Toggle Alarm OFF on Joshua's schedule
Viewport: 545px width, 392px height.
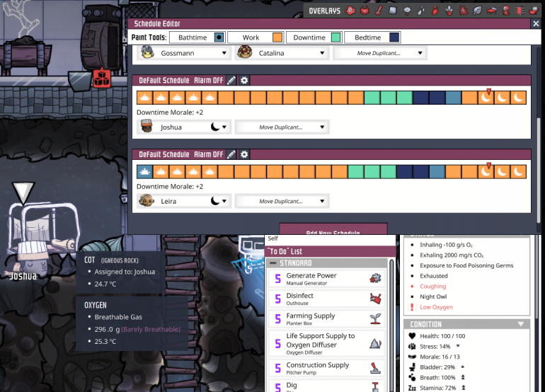point(208,80)
